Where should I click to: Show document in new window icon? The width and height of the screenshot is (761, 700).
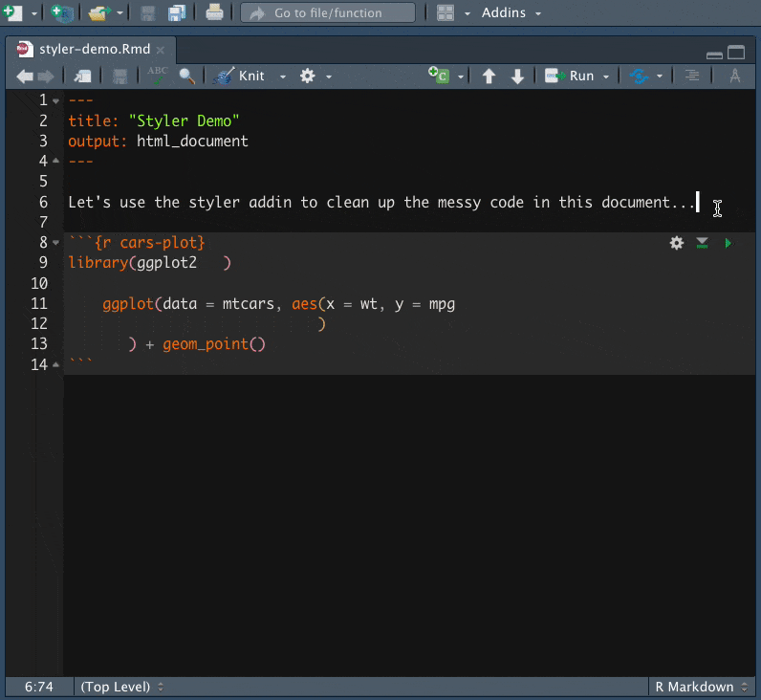tap(83, 77)
